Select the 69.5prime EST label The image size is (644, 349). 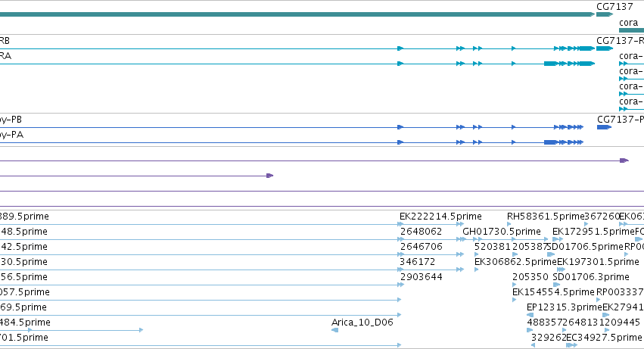23,307
